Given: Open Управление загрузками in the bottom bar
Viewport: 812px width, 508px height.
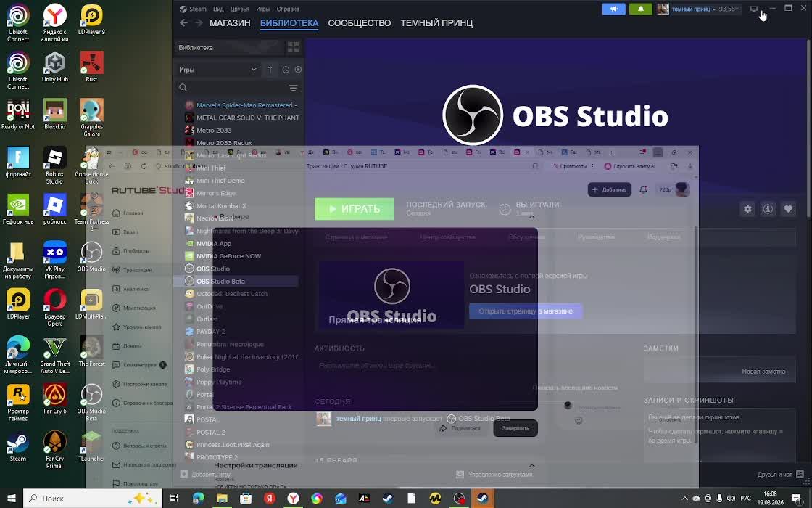Looking at the screenshot, I should (x=494, y=475).
